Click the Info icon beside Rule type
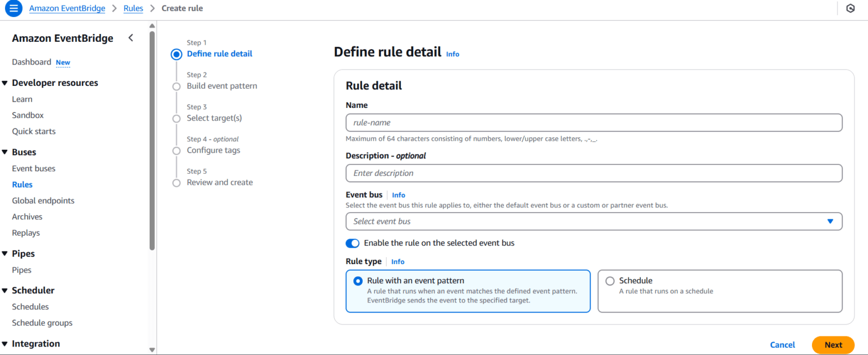Screen dimensions: 868x355 pos(397,261)
